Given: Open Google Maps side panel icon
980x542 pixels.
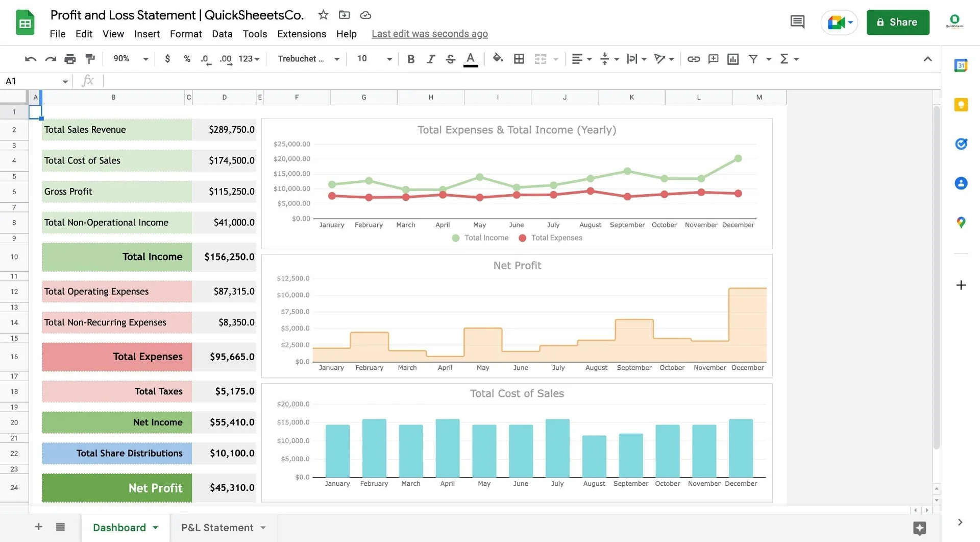Looking at the screenshot, I should point(961,223).
